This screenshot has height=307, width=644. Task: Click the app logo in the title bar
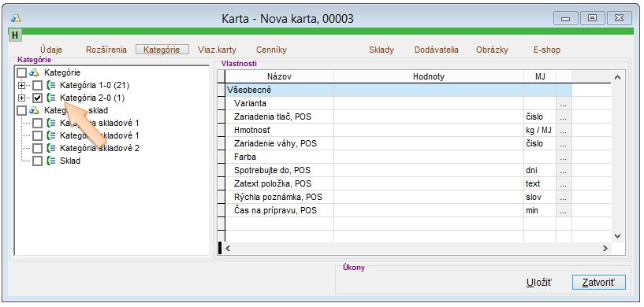[x=16, y=18]
